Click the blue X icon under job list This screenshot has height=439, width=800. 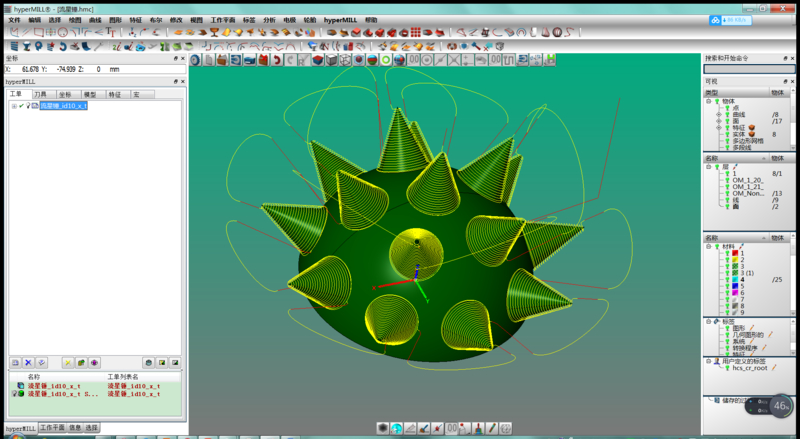click(29, 362)
